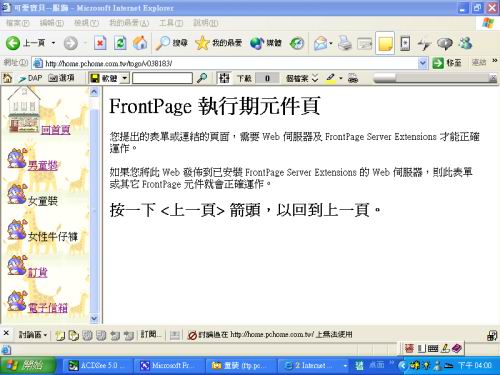Open the address bar history dropdown
The image size is (500, 375).
422,63
